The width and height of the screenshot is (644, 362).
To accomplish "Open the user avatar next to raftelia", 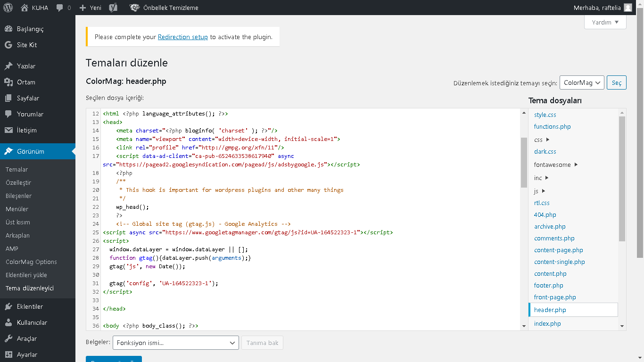I will [627, 8].
